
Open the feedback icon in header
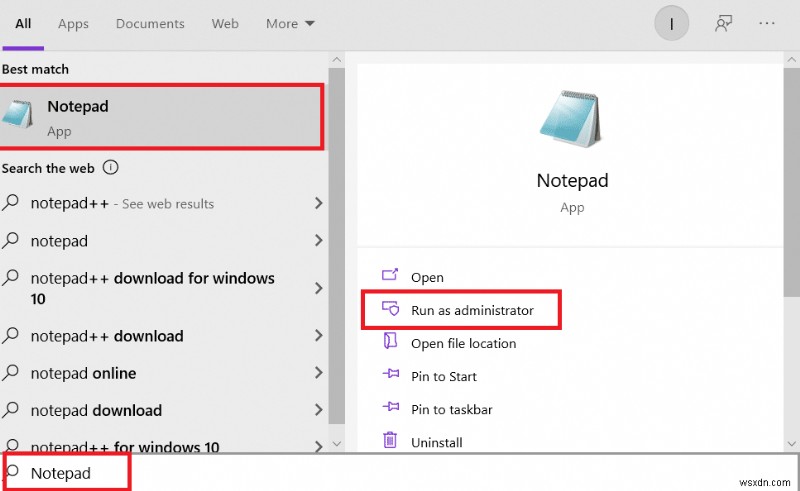coord(723,24)
